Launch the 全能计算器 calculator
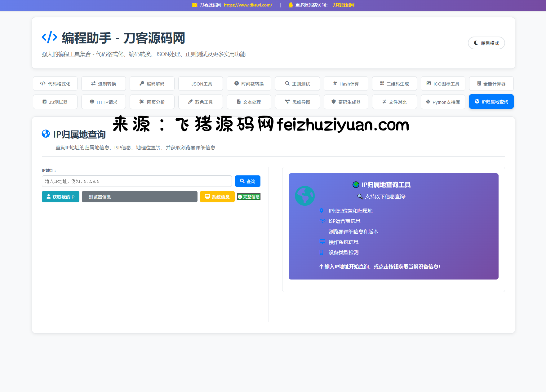This screenshot has width=546, height=392. point(491,84)
